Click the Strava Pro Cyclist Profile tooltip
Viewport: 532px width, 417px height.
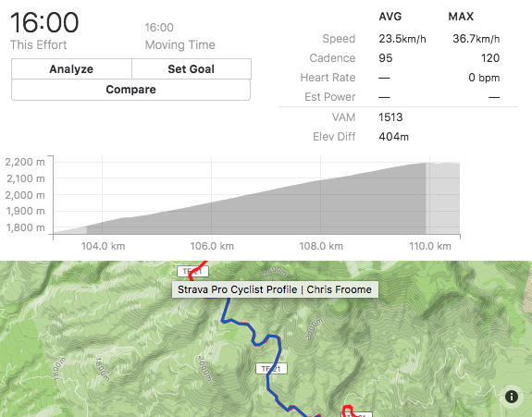click(x=275, y=290)
